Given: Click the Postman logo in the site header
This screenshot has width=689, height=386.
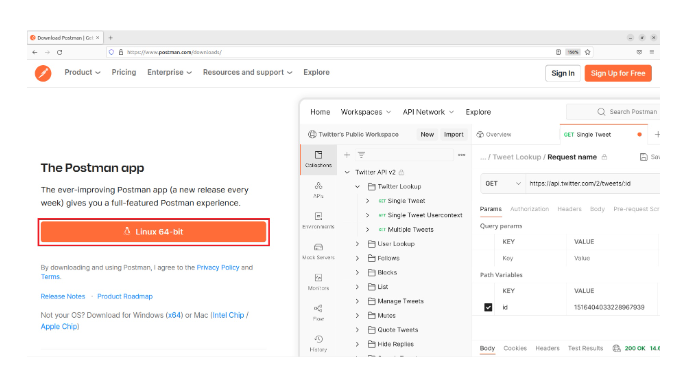Looking at the screenshot, I should (x=43, y=73).
